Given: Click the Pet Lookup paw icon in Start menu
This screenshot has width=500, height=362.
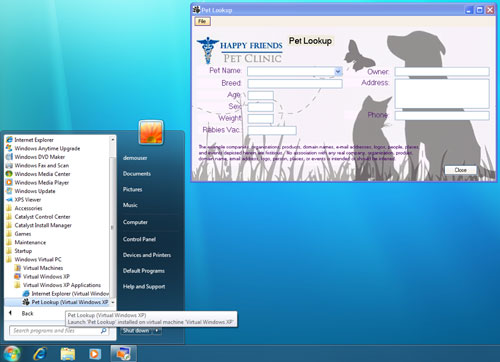Looking at the screenshot, I should (26, 302).
